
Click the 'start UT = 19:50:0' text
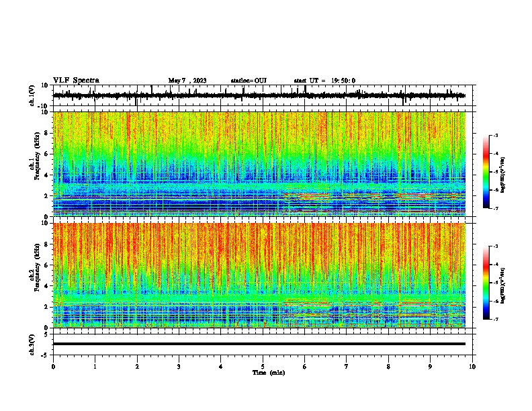(x=324, y=81)
